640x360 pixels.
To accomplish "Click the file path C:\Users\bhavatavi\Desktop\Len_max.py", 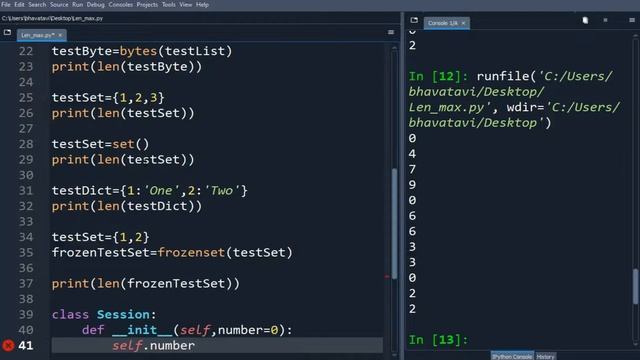I will (52, 18).
